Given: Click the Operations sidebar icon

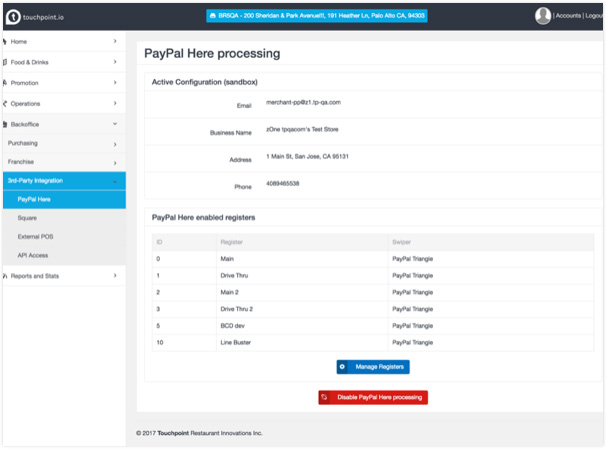Looking at the screenshot, I should pyautogui.click(x=5, y=104).
